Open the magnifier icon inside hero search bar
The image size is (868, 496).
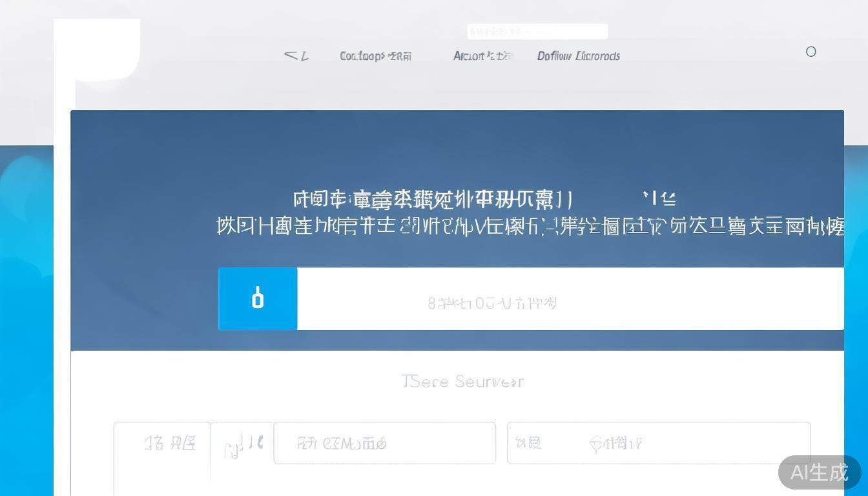click(x=258, y=298)
